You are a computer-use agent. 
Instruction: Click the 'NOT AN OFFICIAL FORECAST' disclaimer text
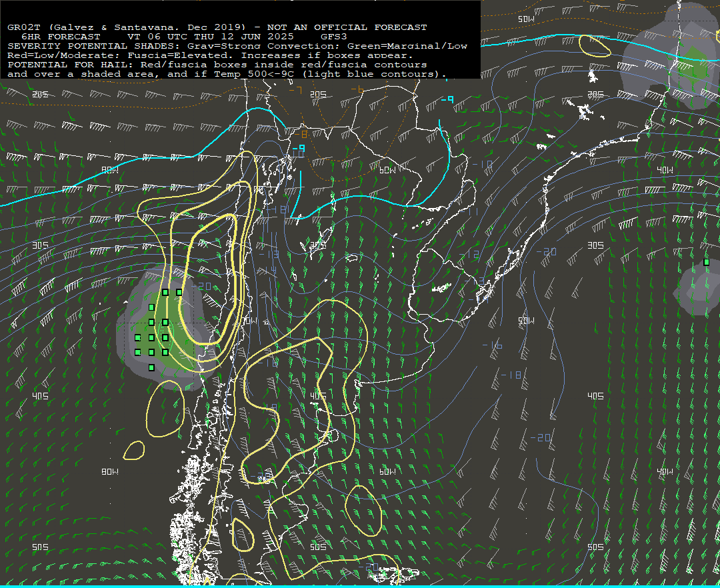pos(347,27)
